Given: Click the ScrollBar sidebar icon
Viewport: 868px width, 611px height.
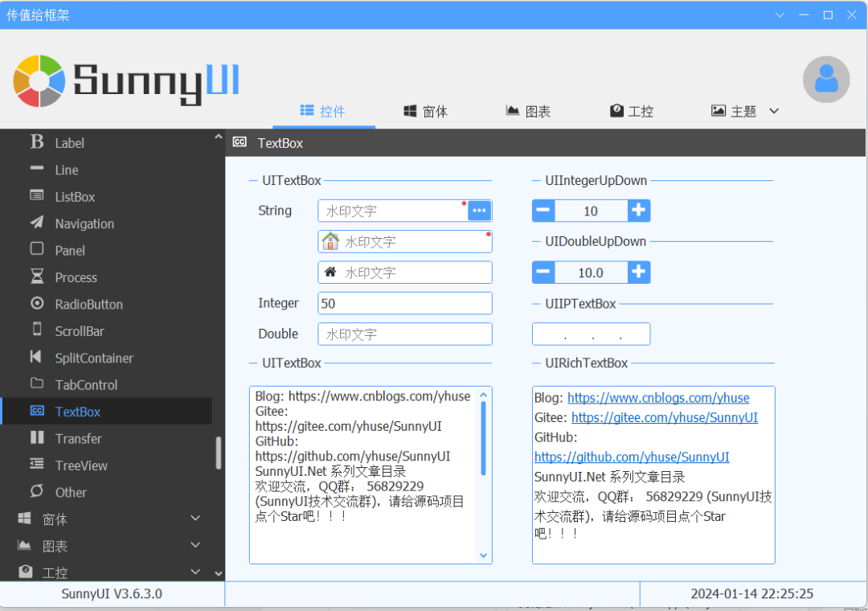Looking at the screenshot, I should [37, 330].
